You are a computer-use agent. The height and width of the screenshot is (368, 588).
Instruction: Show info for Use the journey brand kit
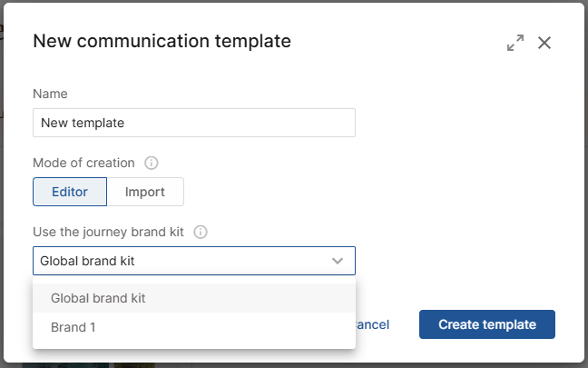click(201, 233)
